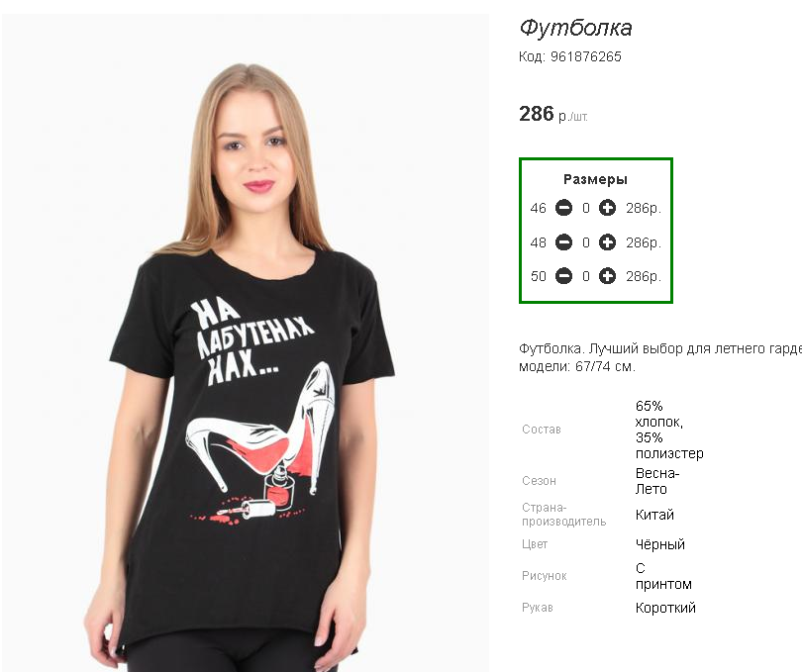The width and height of the screenshot is (802, 672).
Task: Click the С принтом pattern value
Action: point(663,576)
